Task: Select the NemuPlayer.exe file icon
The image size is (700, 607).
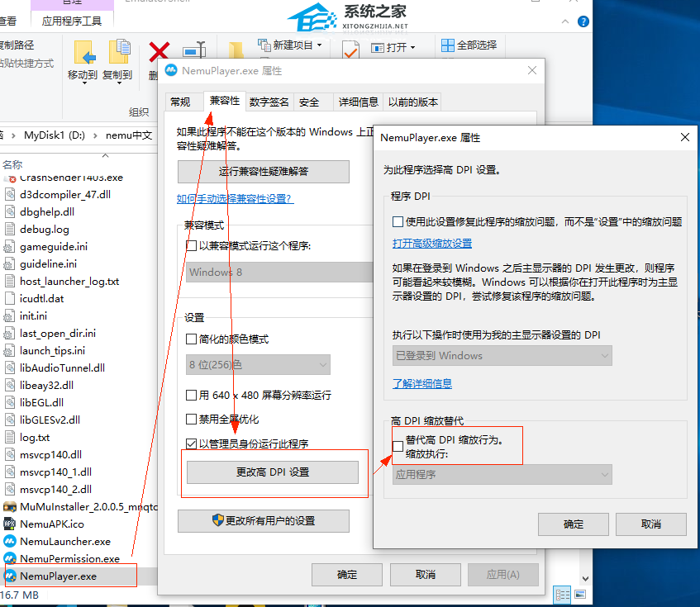Action: click(10, 576)
